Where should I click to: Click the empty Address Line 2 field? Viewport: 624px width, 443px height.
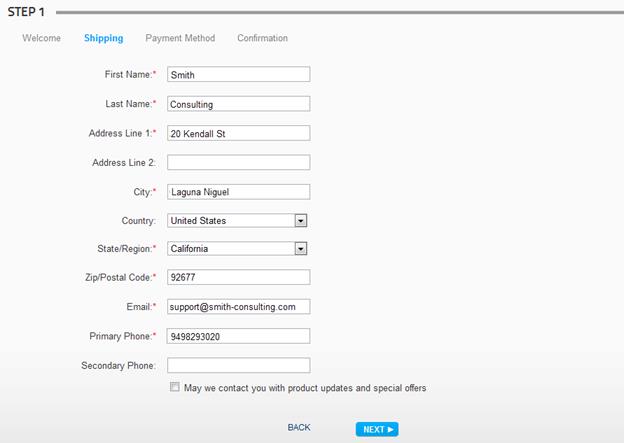(x=238, y=162)
